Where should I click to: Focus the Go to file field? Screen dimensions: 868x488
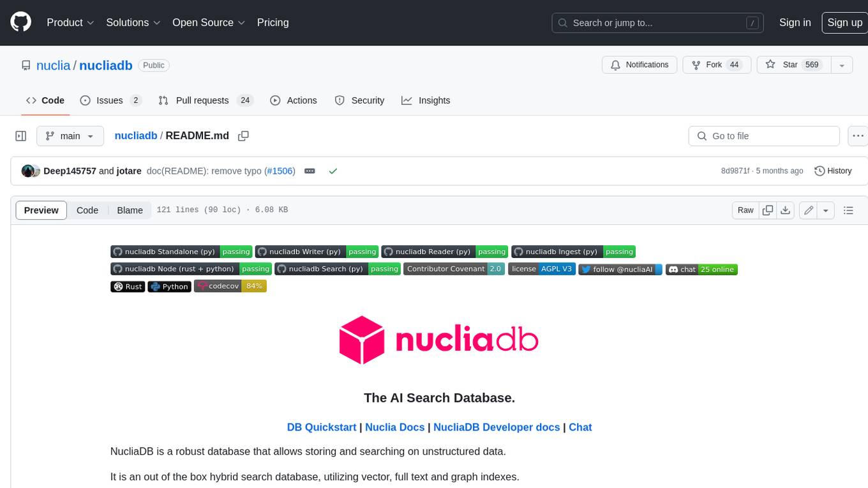[764, 136]
